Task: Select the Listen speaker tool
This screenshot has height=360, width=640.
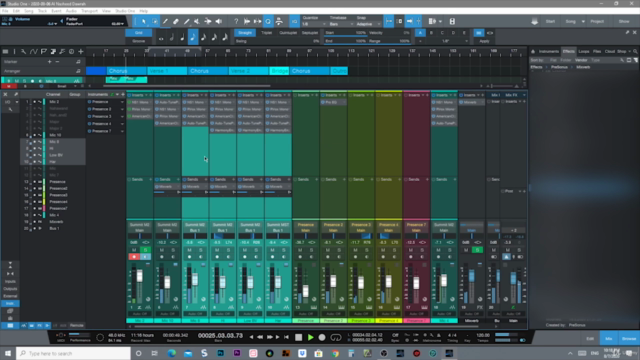Action: point(219,21)
